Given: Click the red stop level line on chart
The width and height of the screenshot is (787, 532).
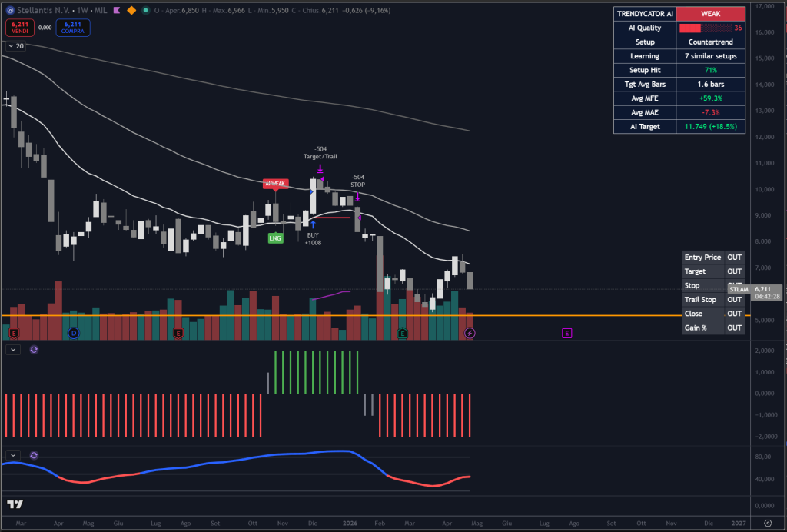Looking at the screenshot, I should 331,218.
